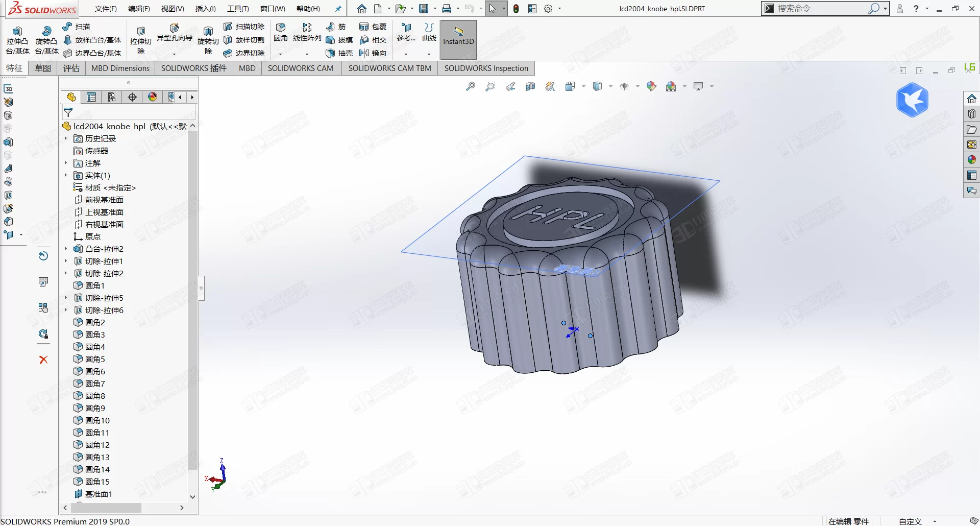Select Boundary Boss/Base (边界凸台/基体)
Viewport: 980px width, 526px height.
pyautogui.click(x=92, y=53)
